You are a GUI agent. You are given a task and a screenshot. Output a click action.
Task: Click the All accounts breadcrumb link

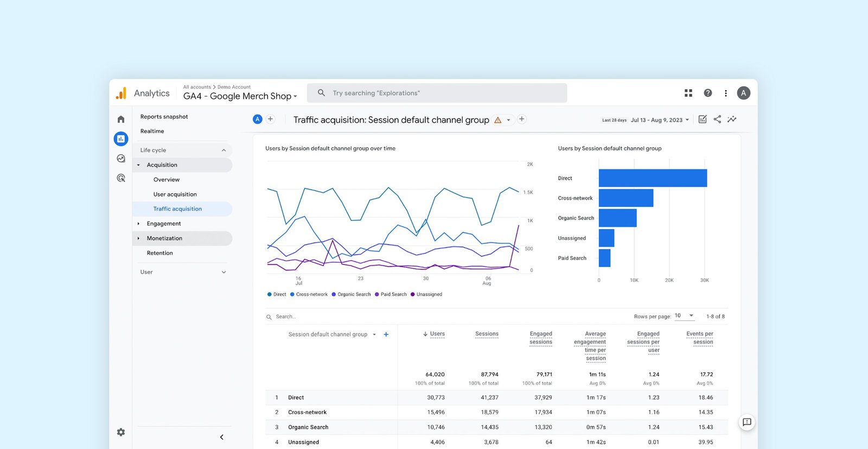coord(197,87)
